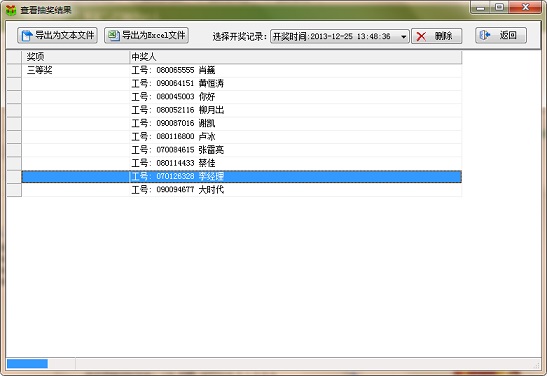Click the 中奖人 column header
This screenshot has height=376, width=547.
[x=295, y=57]
